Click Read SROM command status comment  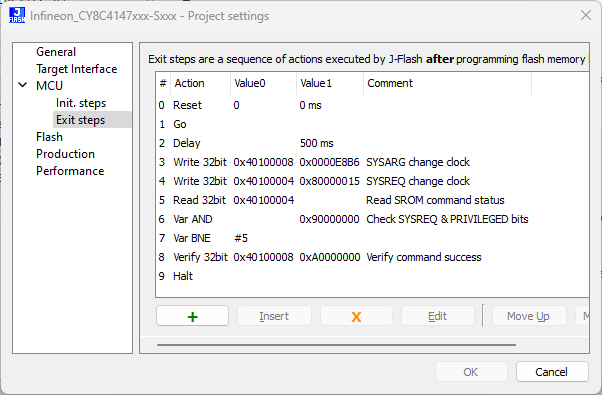click(435, 200)
